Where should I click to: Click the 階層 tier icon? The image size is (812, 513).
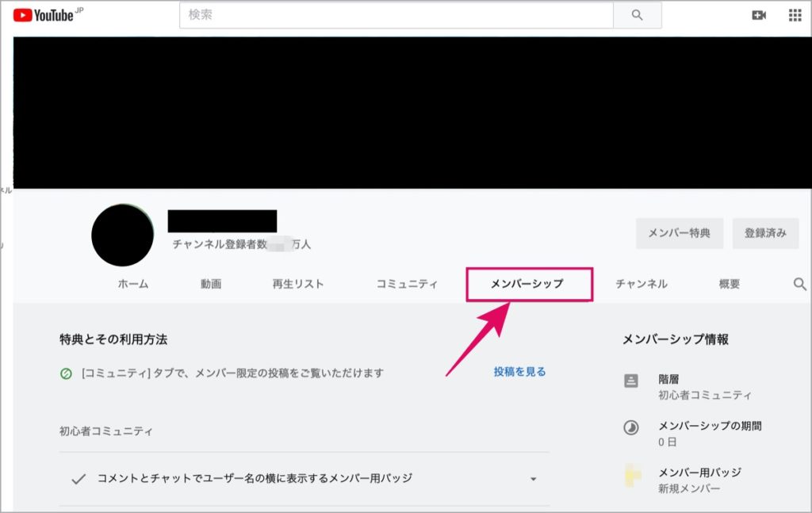click(630, 381)
